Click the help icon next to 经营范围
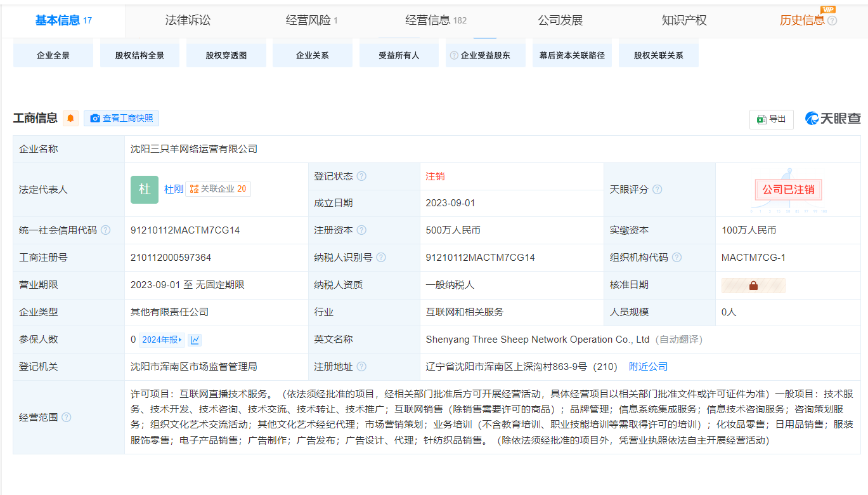Viewport: 868px width, 495px height. (x=67, y=418)
